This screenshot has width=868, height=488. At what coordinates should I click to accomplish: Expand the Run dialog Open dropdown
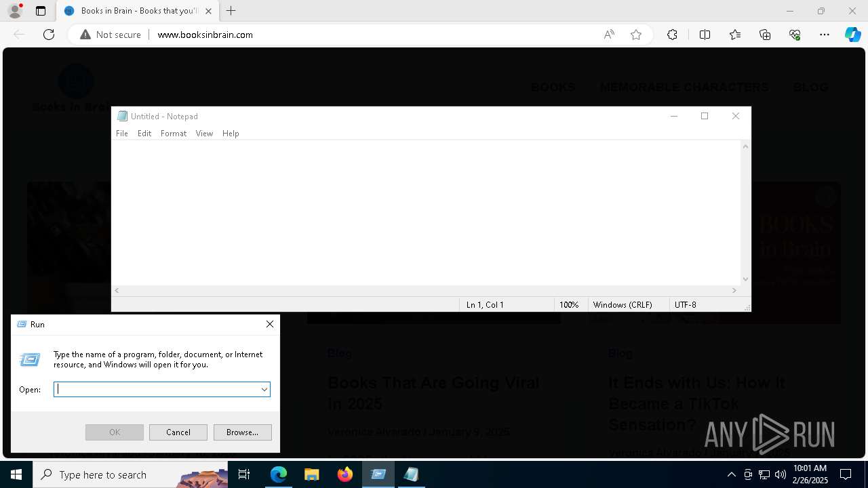point(264,390)
